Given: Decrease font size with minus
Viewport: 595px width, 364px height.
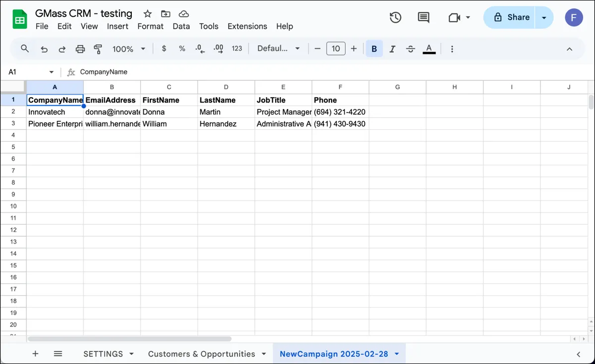Looking at the screenshot, I should pyautogui.click(x=318, y=49).
